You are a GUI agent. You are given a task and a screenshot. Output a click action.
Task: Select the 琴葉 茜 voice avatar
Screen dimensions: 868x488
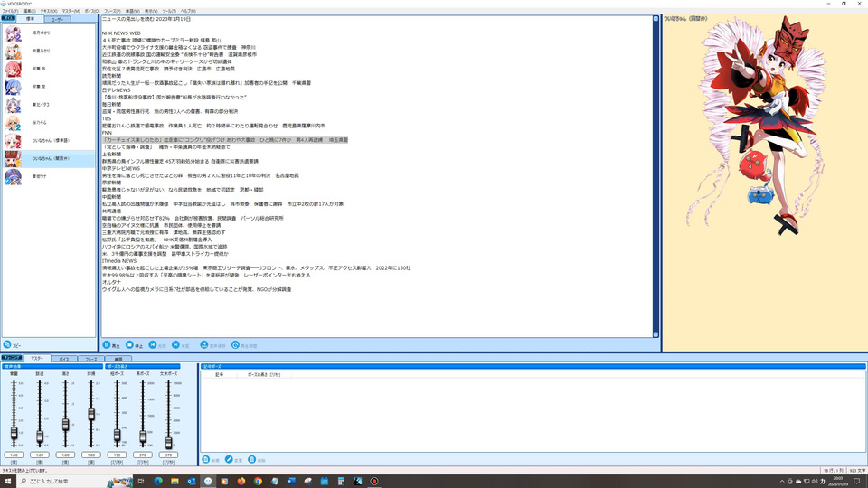[14, 69]
